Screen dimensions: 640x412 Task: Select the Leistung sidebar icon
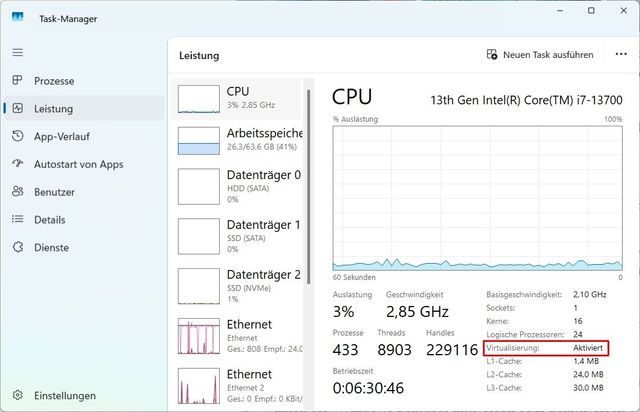(17, 108)
